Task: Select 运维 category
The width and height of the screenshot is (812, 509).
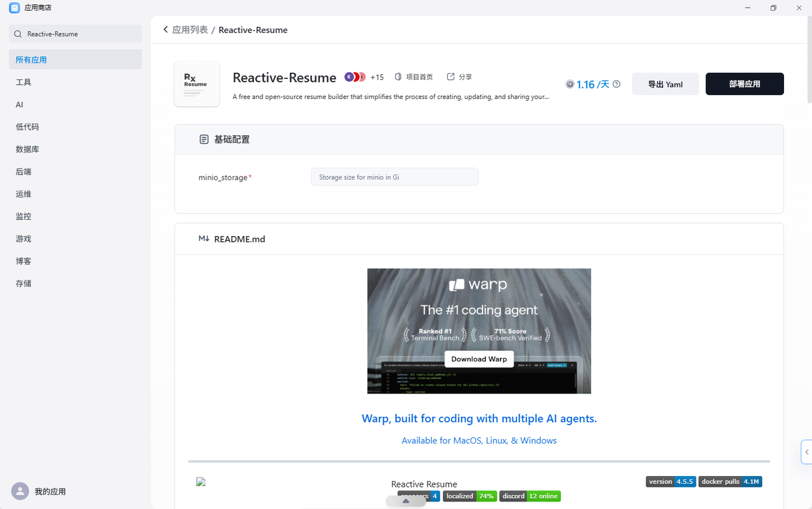Action: tap(75, 194)
